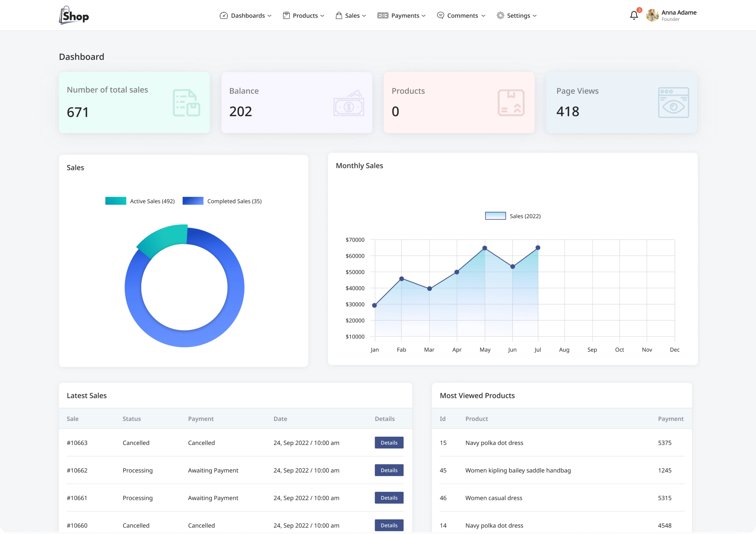Click the Payments cash icon

coord(383,15)
